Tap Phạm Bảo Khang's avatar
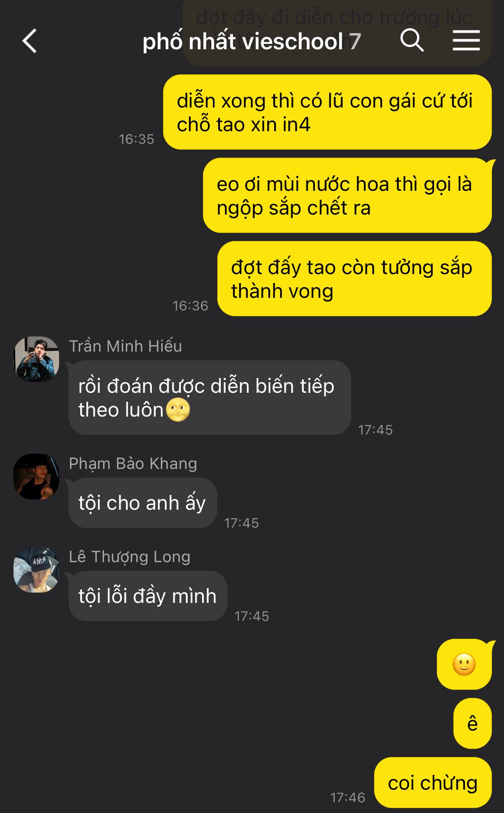This screenshot has height=813, width=504. (x=36, y=477)
